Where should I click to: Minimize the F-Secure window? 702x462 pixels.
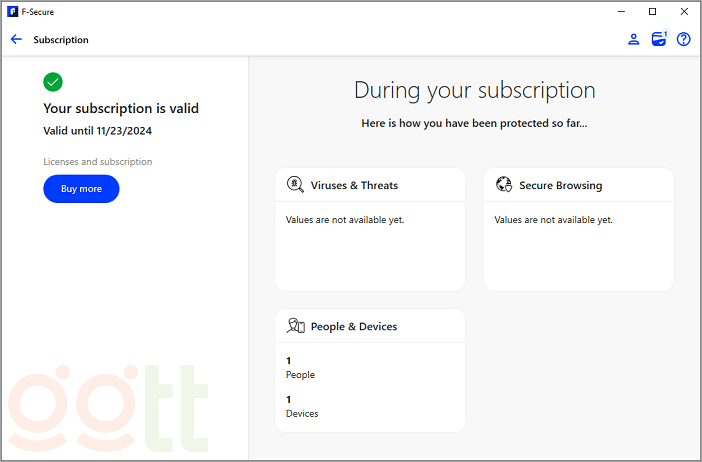[622, 12]
